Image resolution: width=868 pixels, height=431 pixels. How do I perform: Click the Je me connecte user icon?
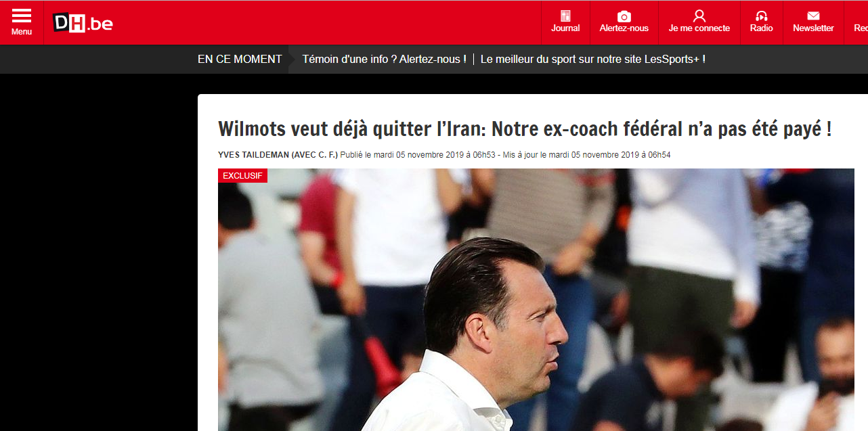click(x=699, y=16)
